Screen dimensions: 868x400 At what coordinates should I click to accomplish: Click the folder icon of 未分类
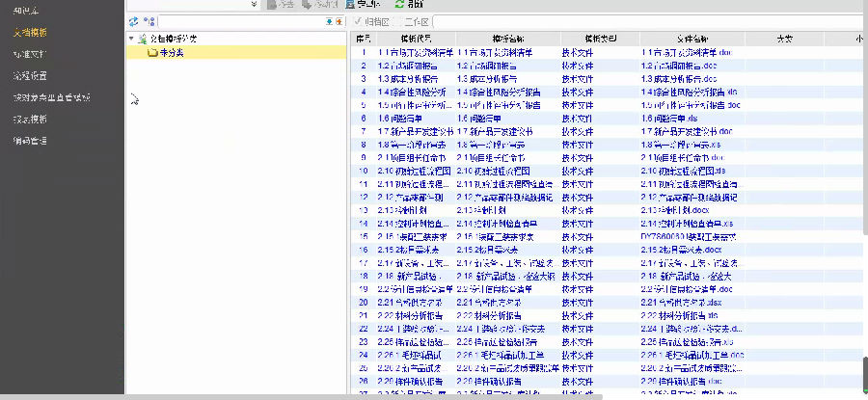tap(152, 53)
